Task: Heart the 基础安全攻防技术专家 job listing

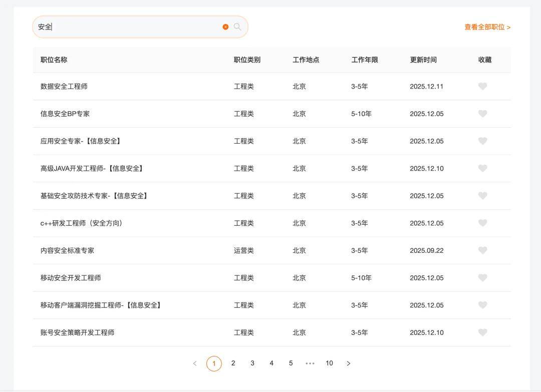Action: click(482, 196)
